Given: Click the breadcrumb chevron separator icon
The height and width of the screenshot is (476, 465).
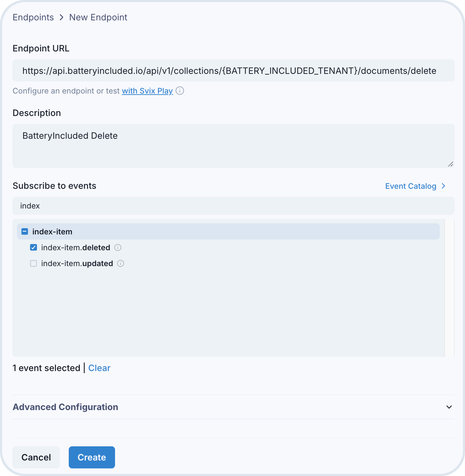Looking at the screenshot, I should (61, 17).
